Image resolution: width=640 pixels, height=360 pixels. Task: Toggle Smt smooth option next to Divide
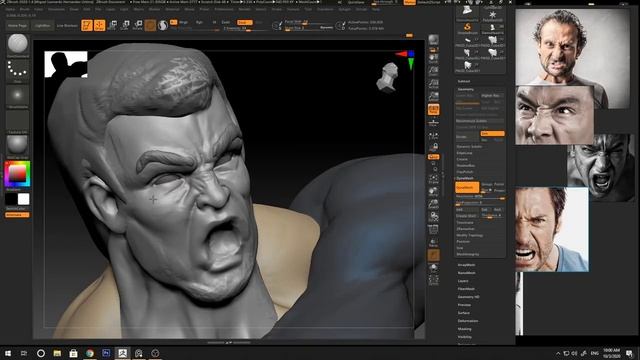pos(492,133)
